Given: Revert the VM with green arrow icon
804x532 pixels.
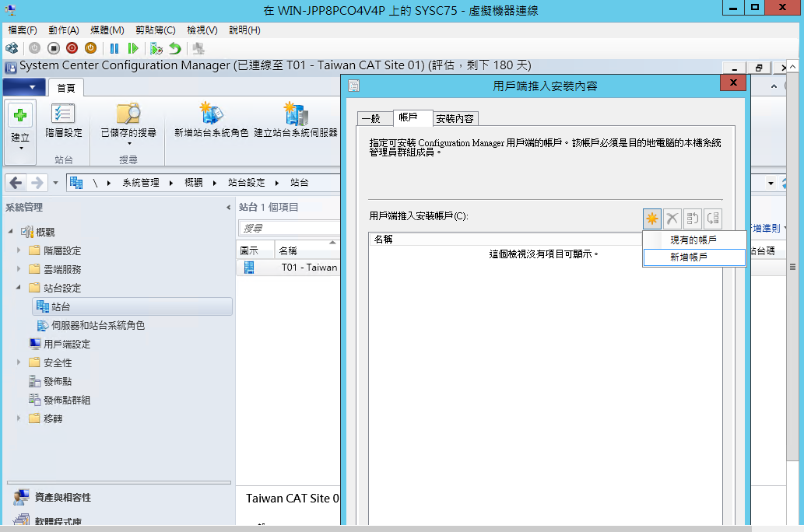Looking at the screenshot, I should 175,48.
